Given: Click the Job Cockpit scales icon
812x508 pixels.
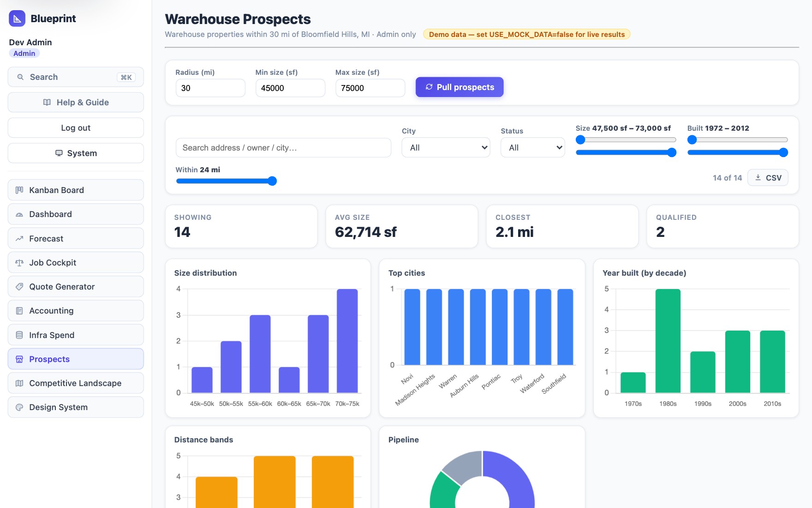Looking at the screenshot, I should click(x=19, y=263).
